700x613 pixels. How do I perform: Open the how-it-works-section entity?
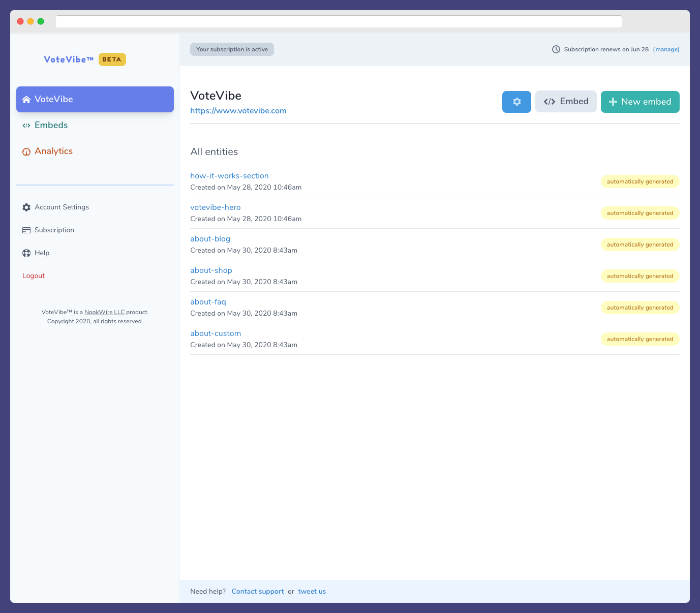(x=229, y=176)
